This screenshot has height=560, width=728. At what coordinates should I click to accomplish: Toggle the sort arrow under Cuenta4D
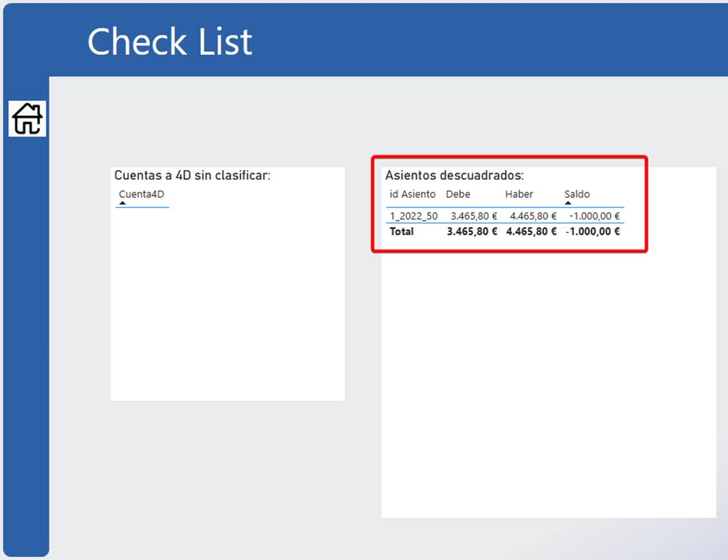click(123, 203)
